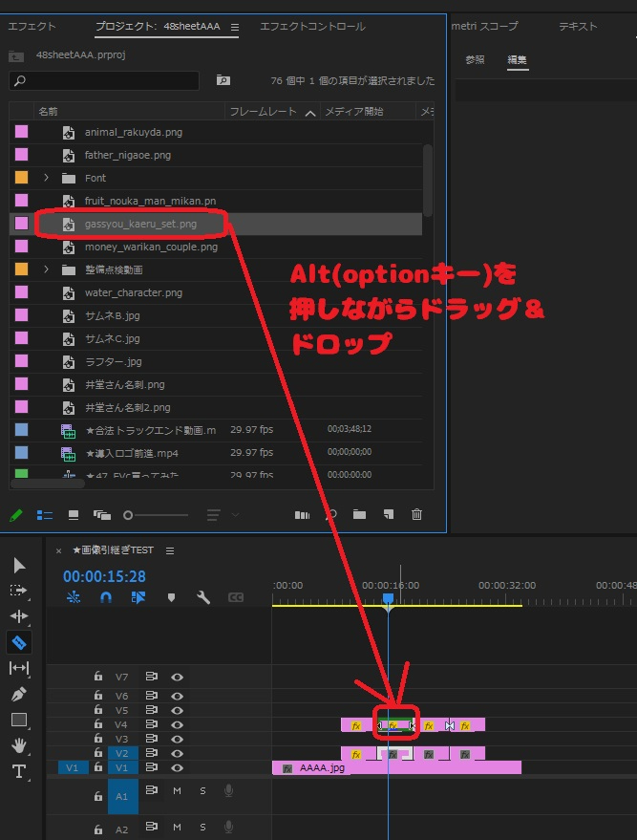Image resolution: width=637 pixels, height=840 pixels.
Task: Open project panel menu beside 48sheetAAA
Action: point(235,27)
